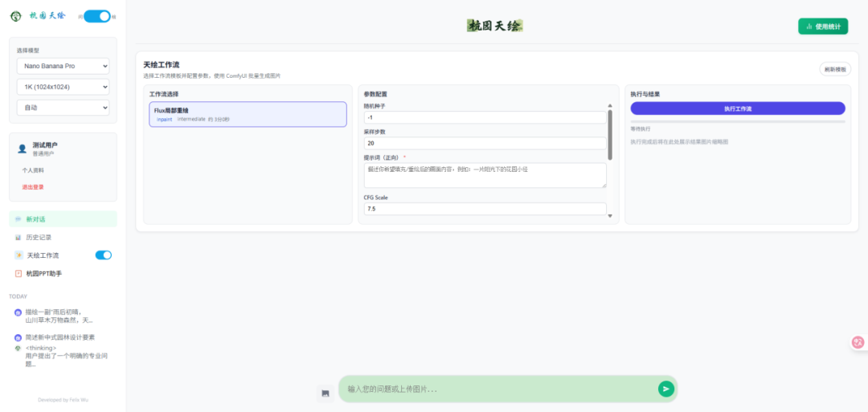868x412 pixels.
Task: Expand the 自动 dropdown
Action: coord(63,108)
